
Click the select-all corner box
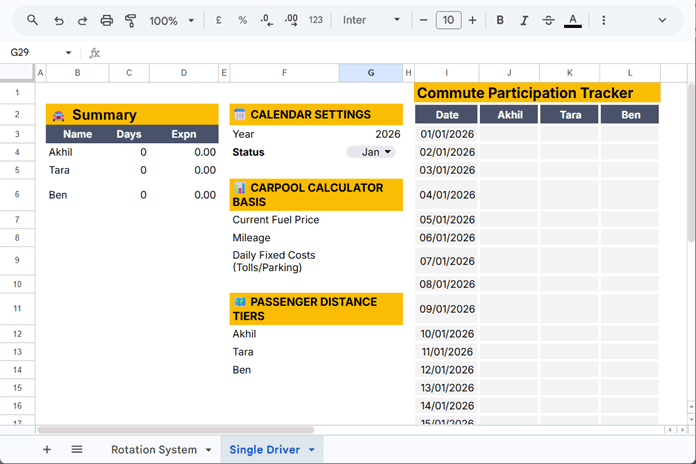pyautogui.click(x=17, y=72)
